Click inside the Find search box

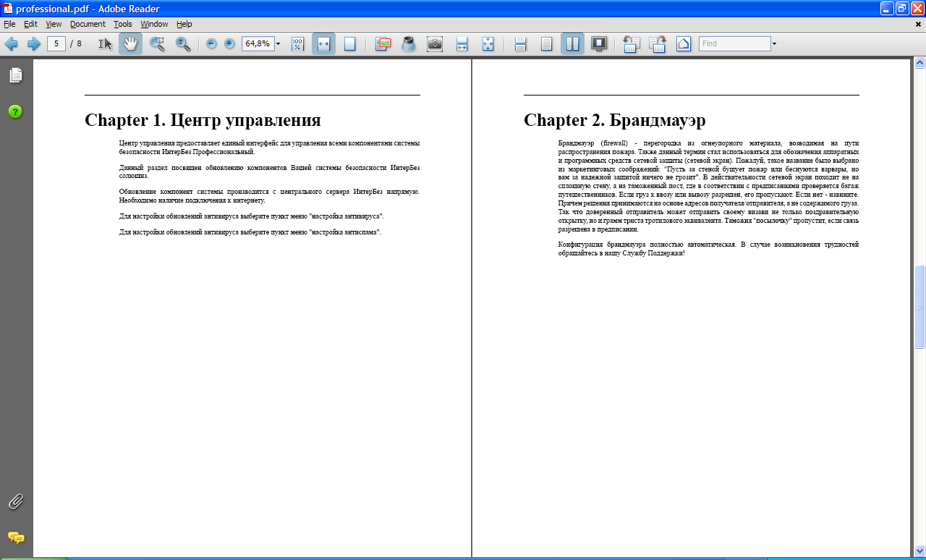click(x=734, y=43)
